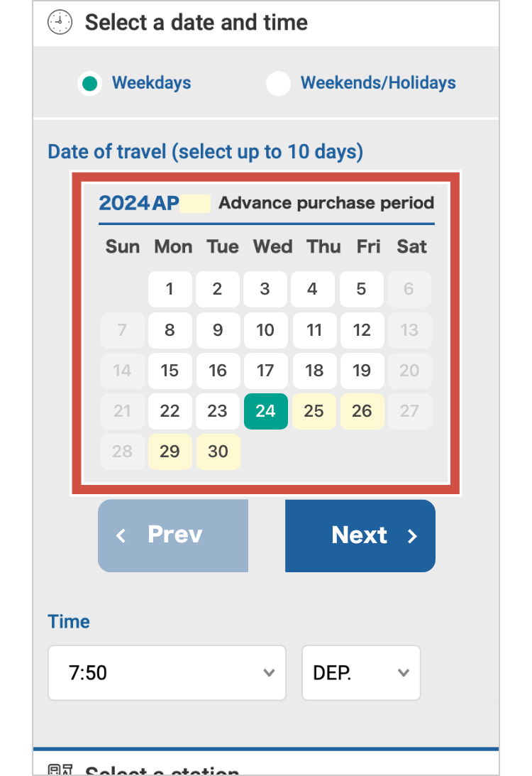
Task: Select the Weekdays radio option
Action: 89,83
